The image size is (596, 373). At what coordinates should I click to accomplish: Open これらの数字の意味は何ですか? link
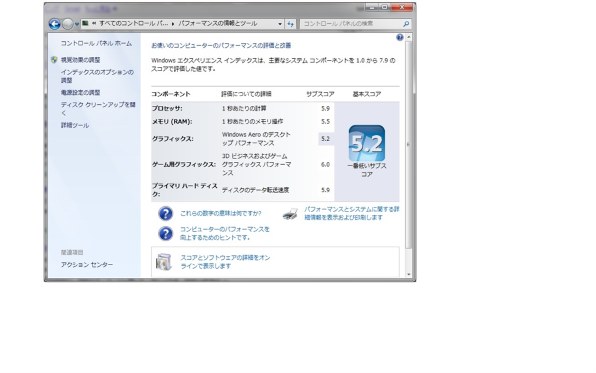point(220,213)
